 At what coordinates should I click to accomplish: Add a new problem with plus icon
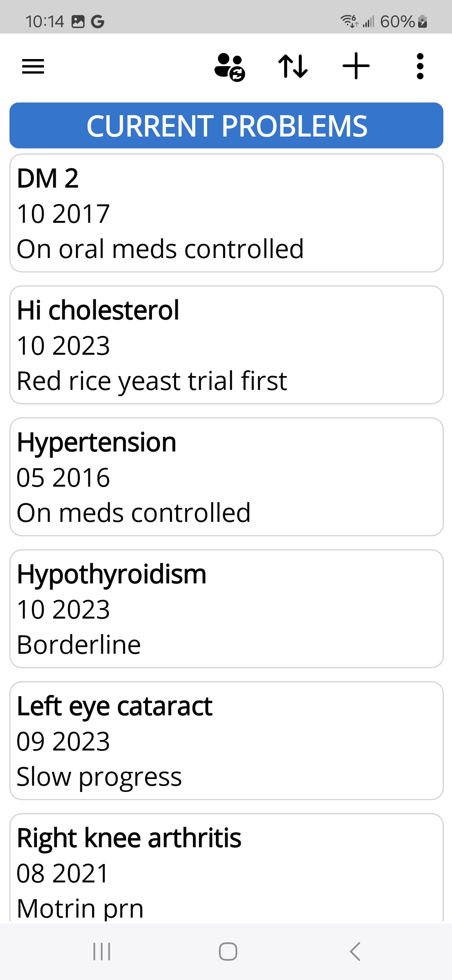tap(356, 66)
